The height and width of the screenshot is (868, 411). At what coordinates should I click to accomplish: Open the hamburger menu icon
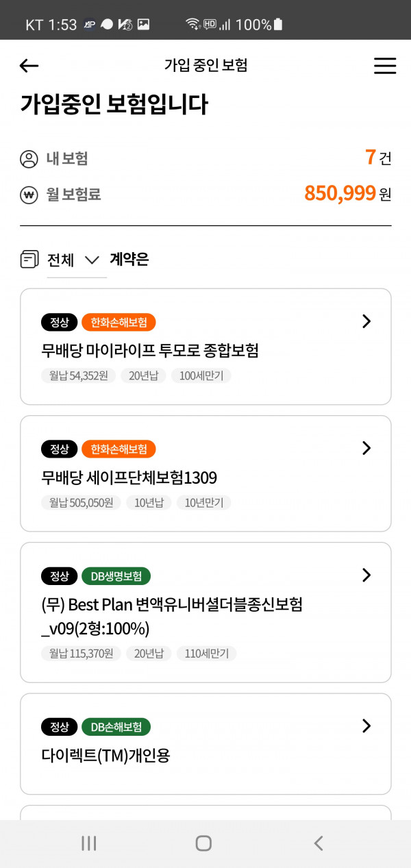[385, 65]
